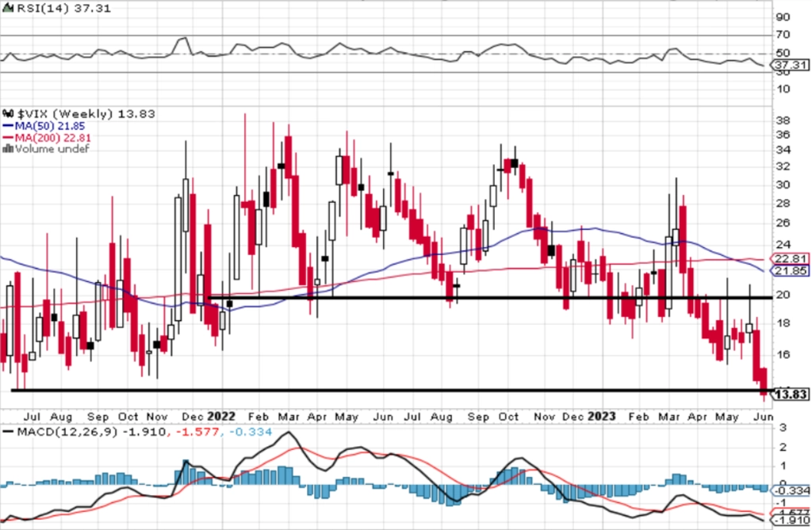Screen dimensions: 812x530
Task: Click the -0.334 histogram value tag
Action: 791,490
